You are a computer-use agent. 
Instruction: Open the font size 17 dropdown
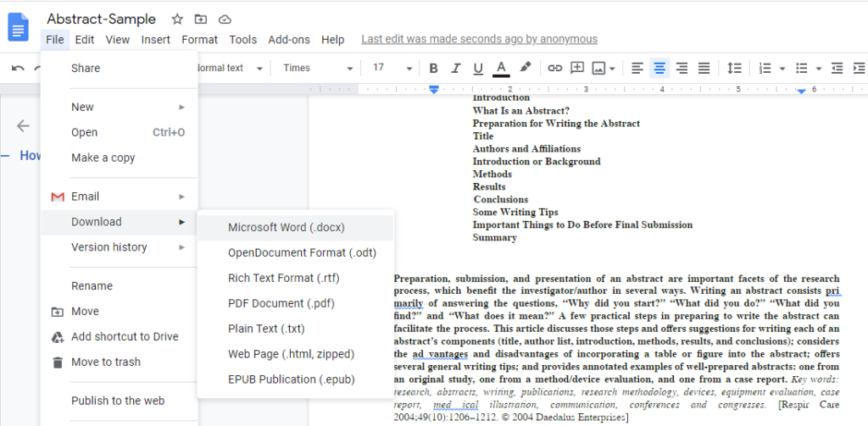click(392, 68)
